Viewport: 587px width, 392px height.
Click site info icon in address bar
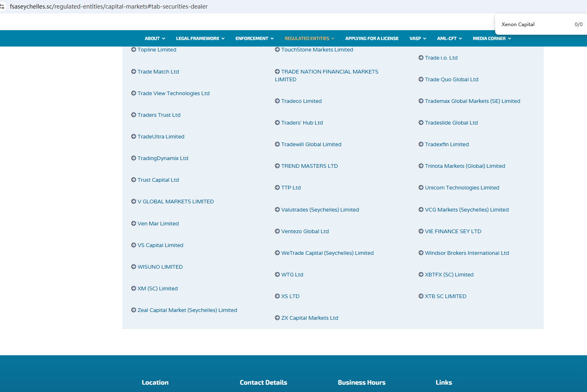coord(2,7)
